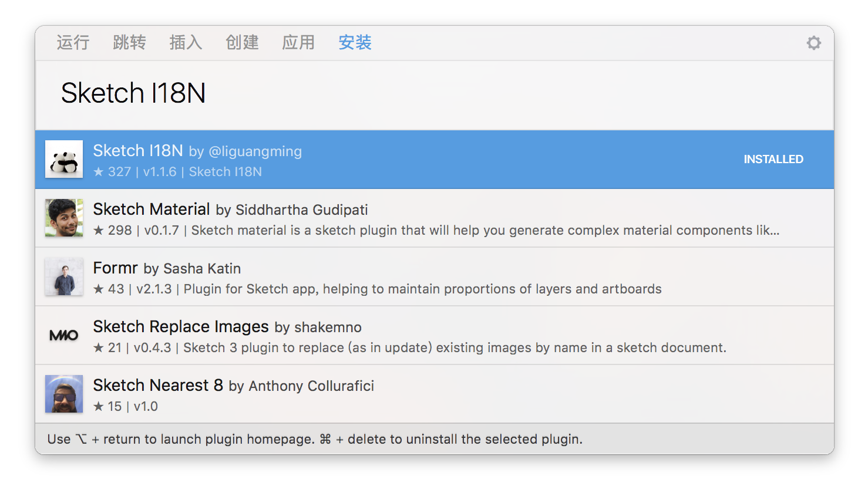Image resolution: width=868 pixels, height=493 pixels.
Task: Click the star rating icon showing 327
Action: tap(99, 171)
